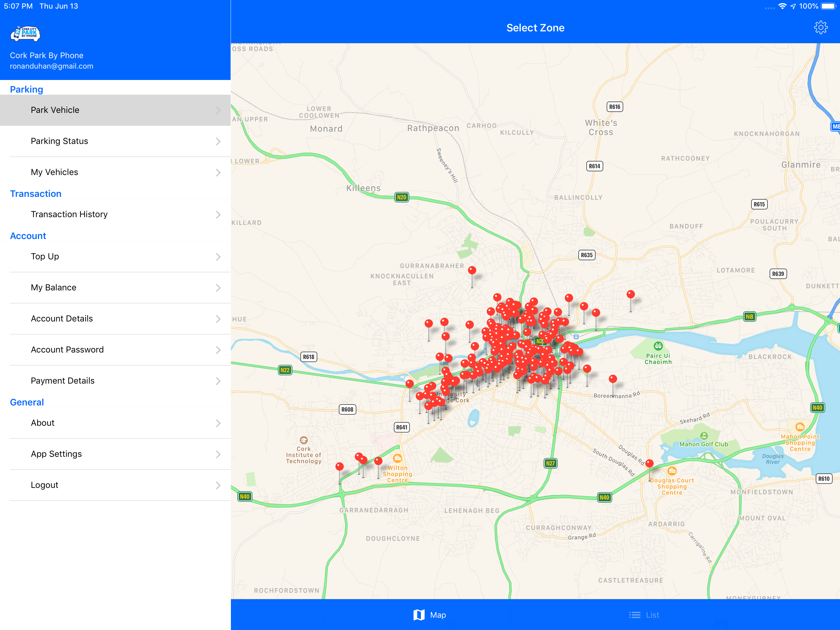Select the red pin near Douglas Court Shopping Centre
The height and width of the screenshot is (630, 840).
tap(649, 464)
